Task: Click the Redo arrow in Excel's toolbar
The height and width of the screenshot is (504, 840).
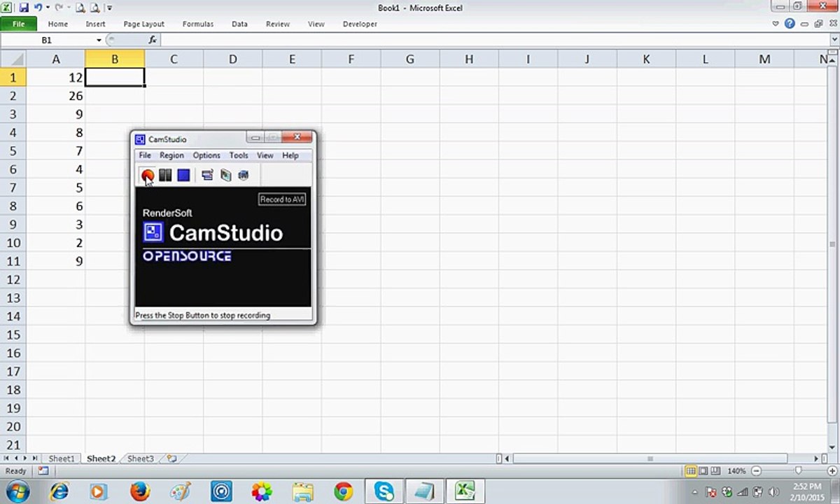Action: 59,8
